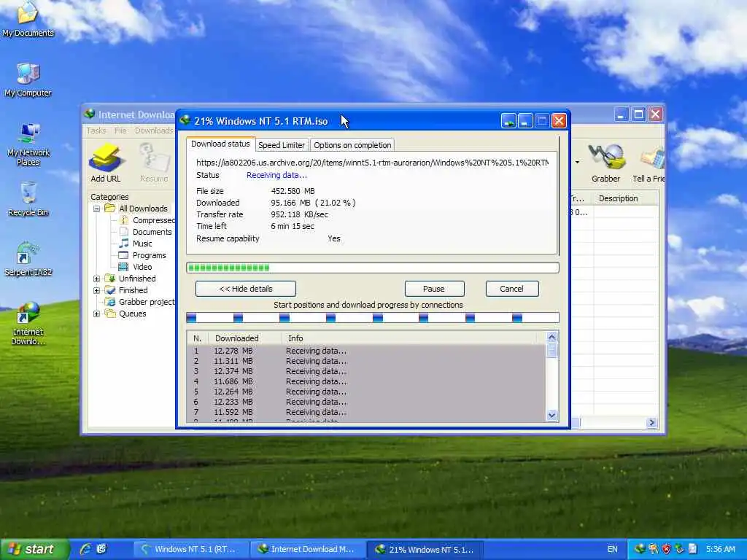Click the minimize-to-tray button in download dialog

click(508, 121)
